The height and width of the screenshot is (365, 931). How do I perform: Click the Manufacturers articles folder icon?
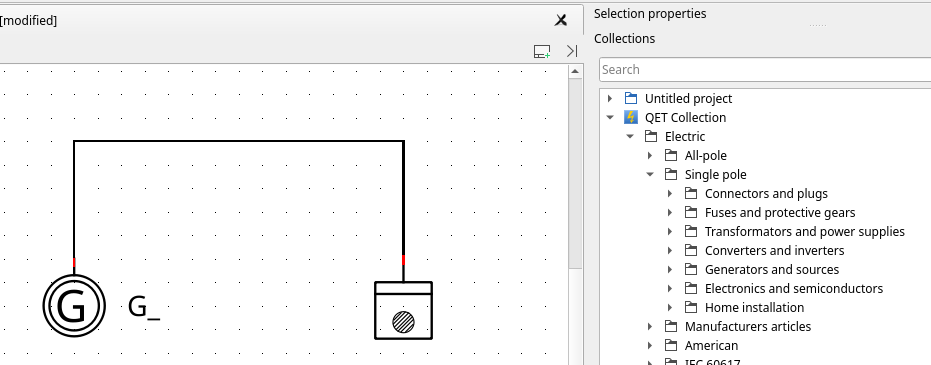671,326
